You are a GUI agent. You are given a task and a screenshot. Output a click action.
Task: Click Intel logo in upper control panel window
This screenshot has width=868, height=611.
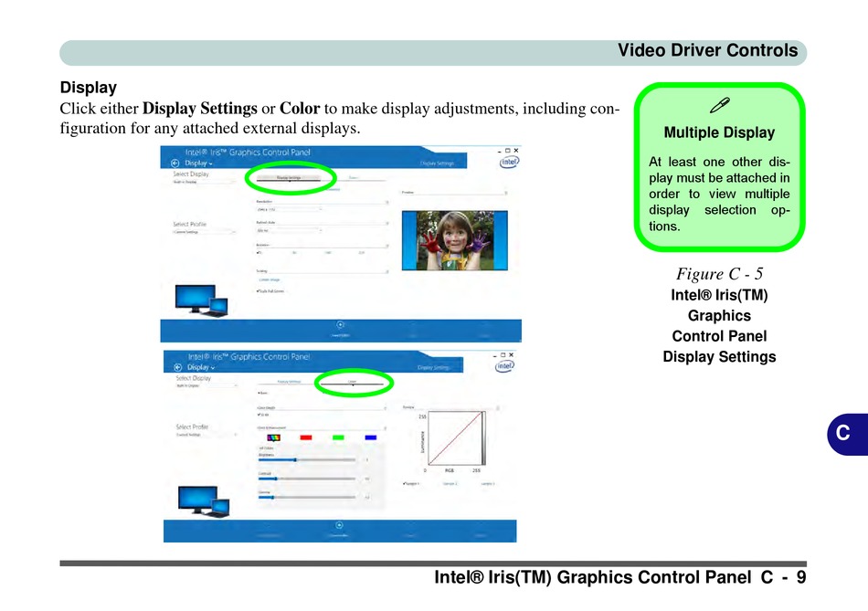pyautogui.click(x=509, y=163)
